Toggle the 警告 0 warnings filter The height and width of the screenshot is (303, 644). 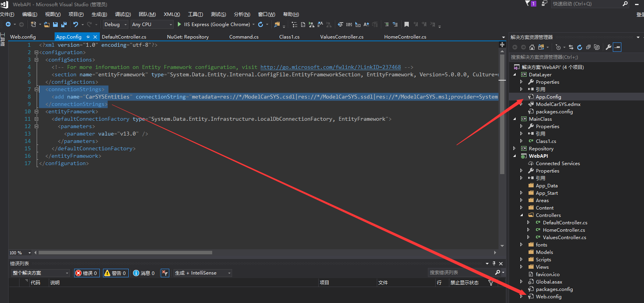[x=115, y=273]
